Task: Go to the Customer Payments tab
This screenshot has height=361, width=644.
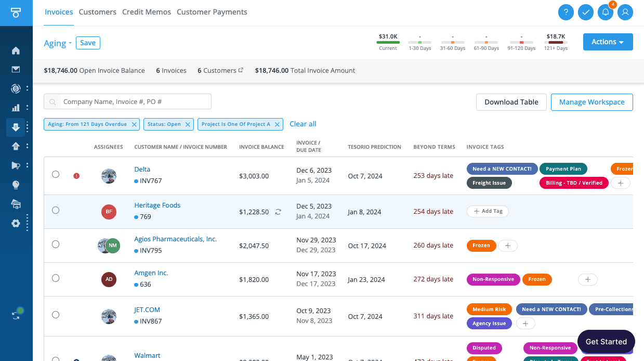Action: pyautogui.click(x=212, y=12)
